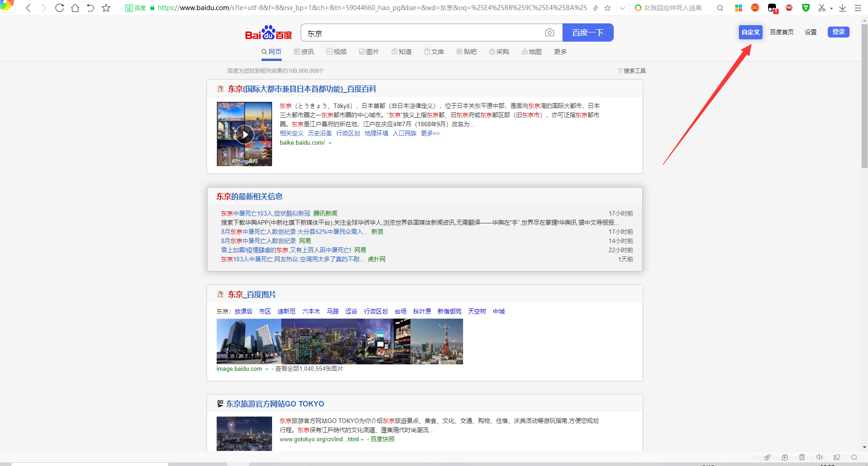This screenshot has height=466, width=868.
Task: Expand the image.baidu.com dropdown arrow
Action: [267, 368]
